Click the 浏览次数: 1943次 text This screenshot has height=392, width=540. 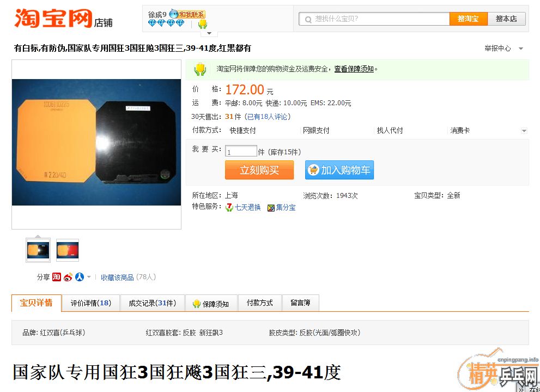pyautogui.click(x=330, y=196)
